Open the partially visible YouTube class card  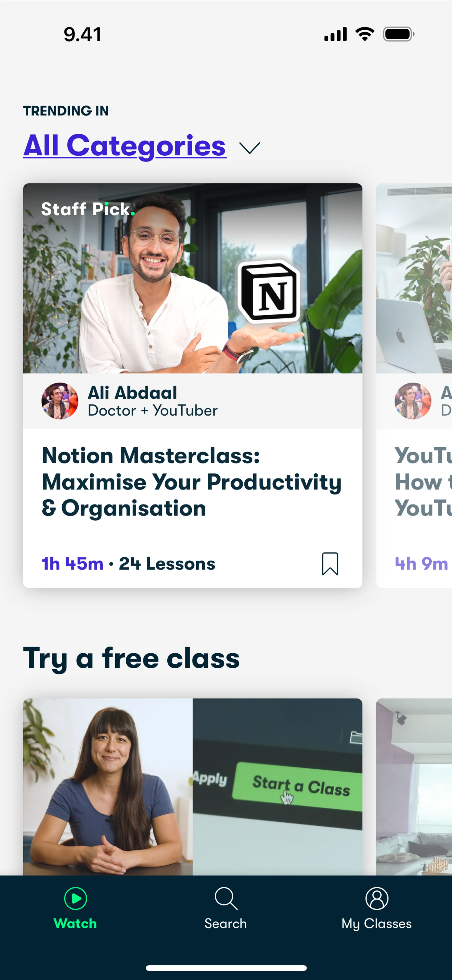coord(414,385)
